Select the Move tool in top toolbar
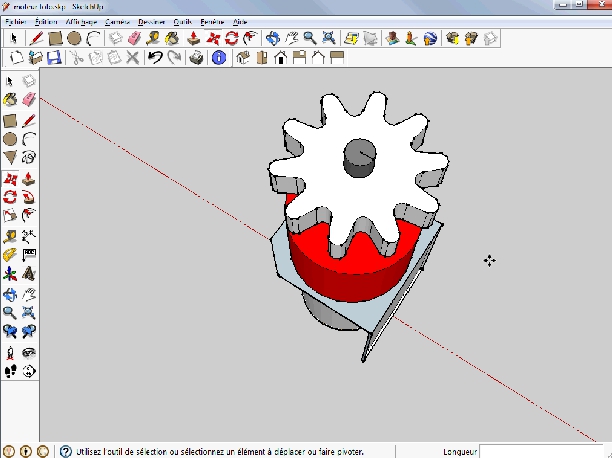 point(213,38)
